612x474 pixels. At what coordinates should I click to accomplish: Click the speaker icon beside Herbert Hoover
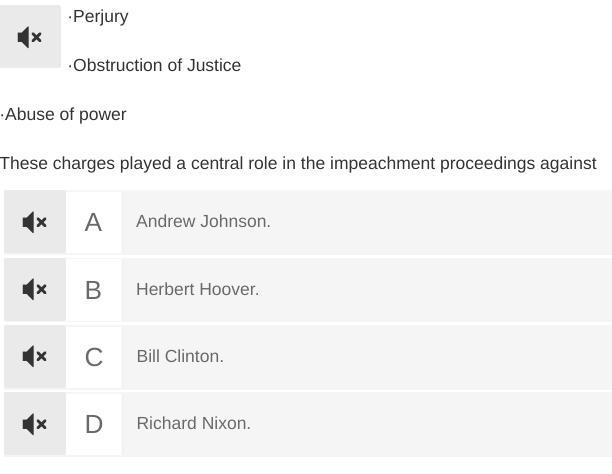[34, 289]
